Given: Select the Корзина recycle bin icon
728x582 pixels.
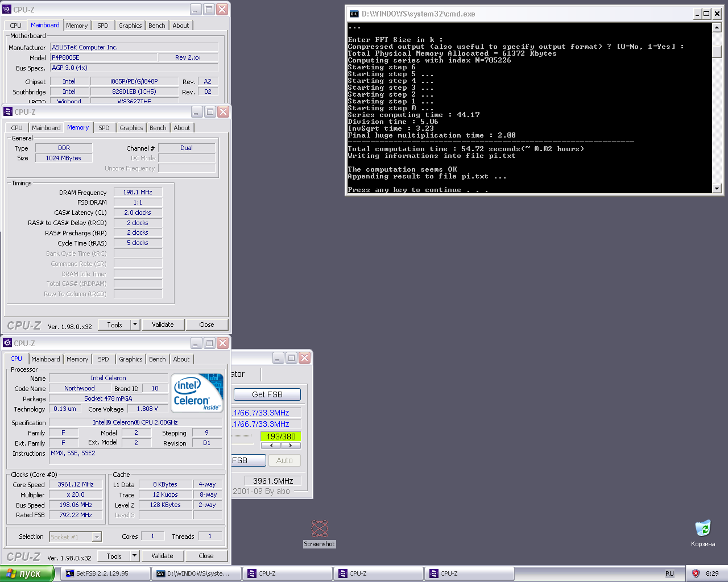Looking at the screenshot, I should click(x=703, y=534).
